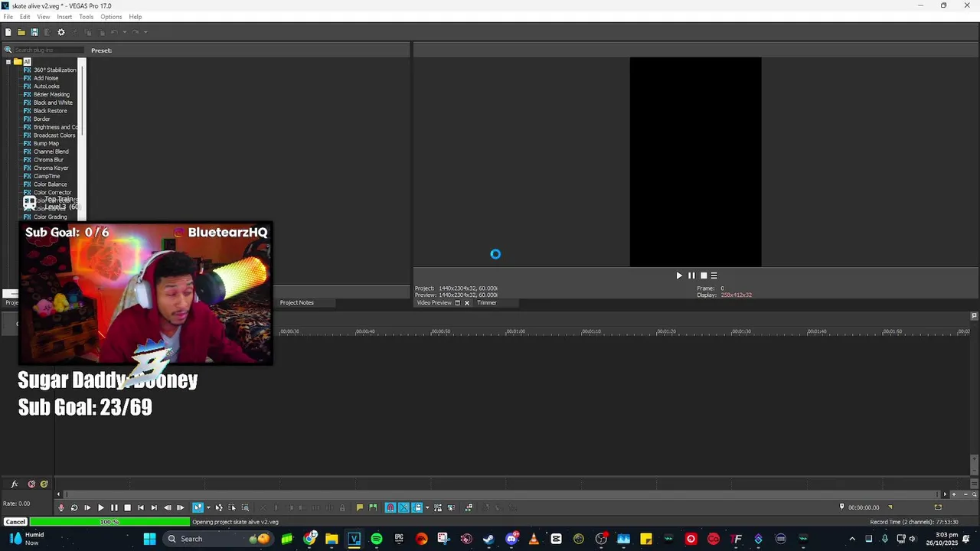Screen dimensions: 980x551
Task: Play the Video Preview window
Action: [678, 275]
